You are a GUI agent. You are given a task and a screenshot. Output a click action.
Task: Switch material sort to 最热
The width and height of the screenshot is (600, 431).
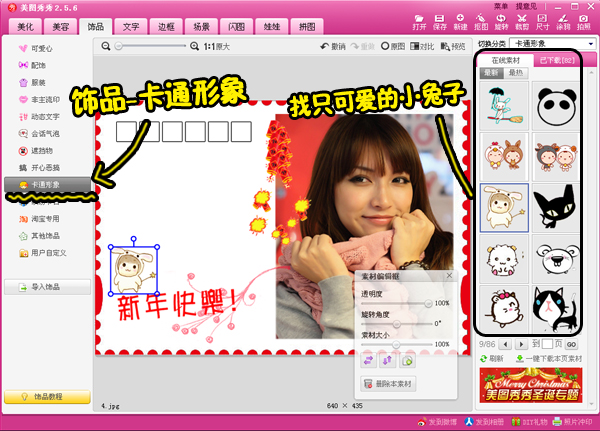point(515,73)
